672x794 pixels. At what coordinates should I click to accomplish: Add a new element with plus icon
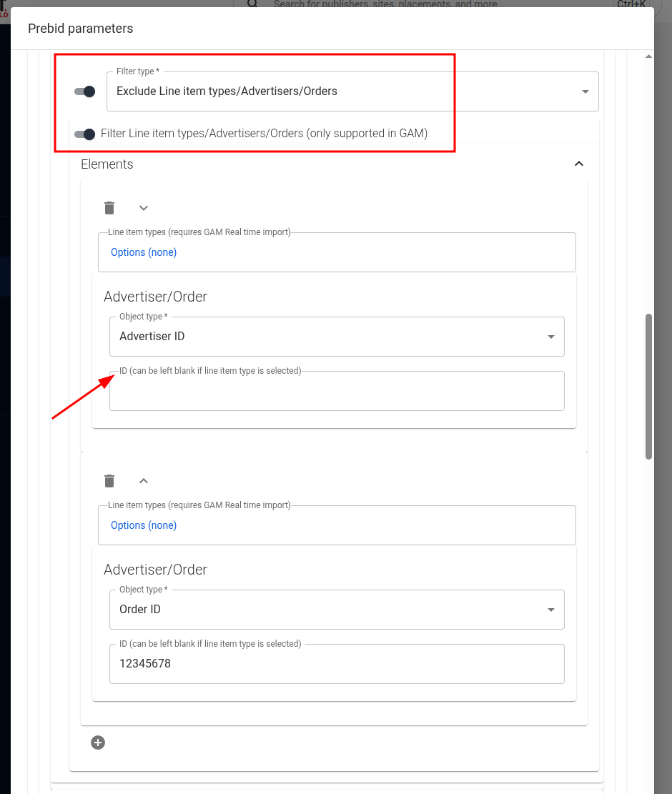click(98, 743)
